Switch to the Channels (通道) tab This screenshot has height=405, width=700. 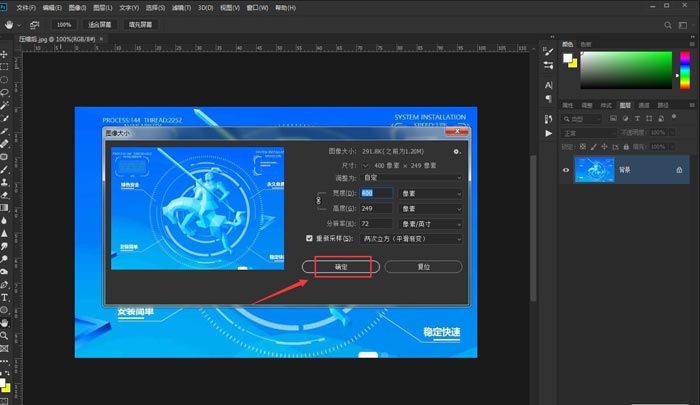(644, 104)
